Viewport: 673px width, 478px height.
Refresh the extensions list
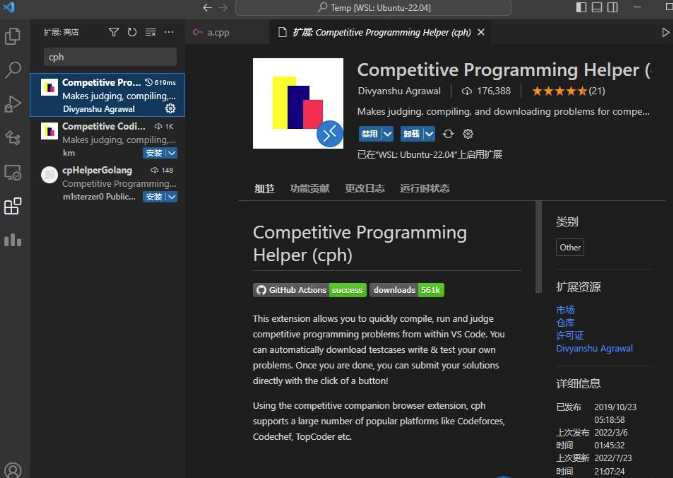pyautogui.click(x=132, y=32)
